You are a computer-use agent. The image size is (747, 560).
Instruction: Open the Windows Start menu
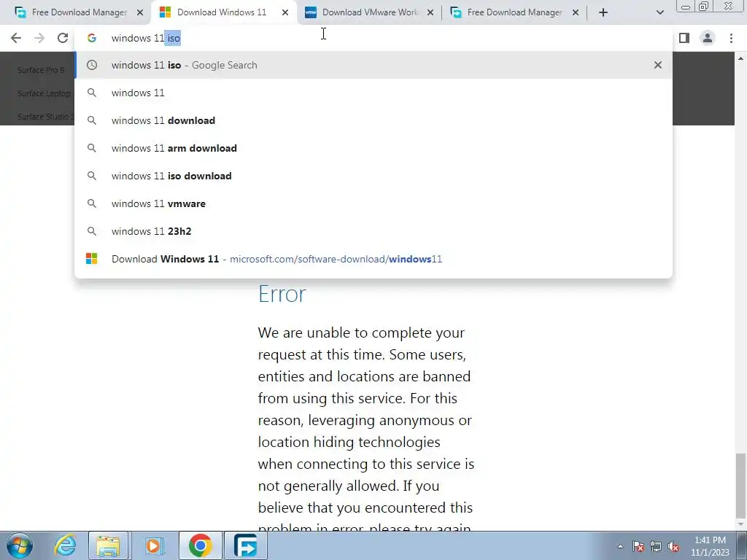pos(20,545)
